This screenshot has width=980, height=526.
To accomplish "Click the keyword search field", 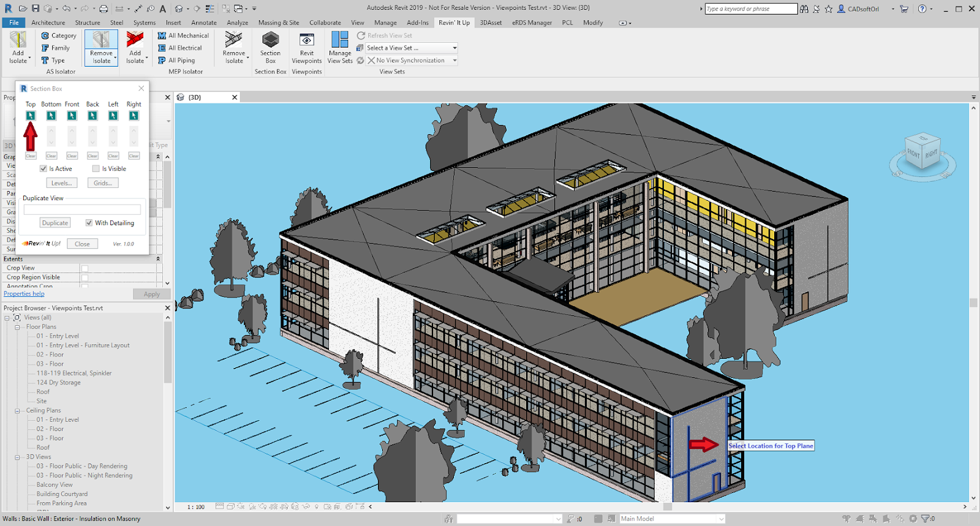I will (x=751, y=9).
